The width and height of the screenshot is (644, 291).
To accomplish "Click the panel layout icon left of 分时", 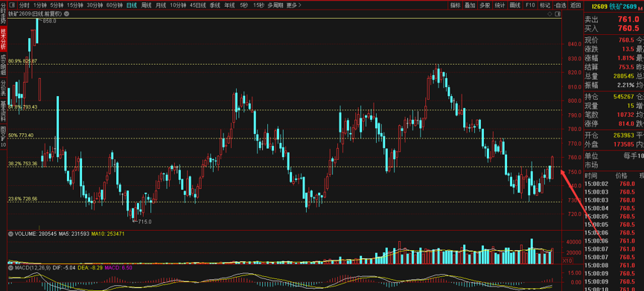I will click(x=12, y=5).
